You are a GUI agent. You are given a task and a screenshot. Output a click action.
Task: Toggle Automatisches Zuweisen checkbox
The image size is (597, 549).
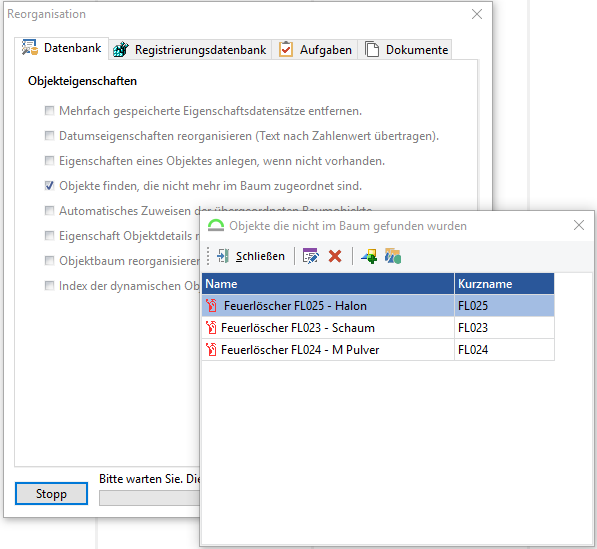[x=49, y=211]
